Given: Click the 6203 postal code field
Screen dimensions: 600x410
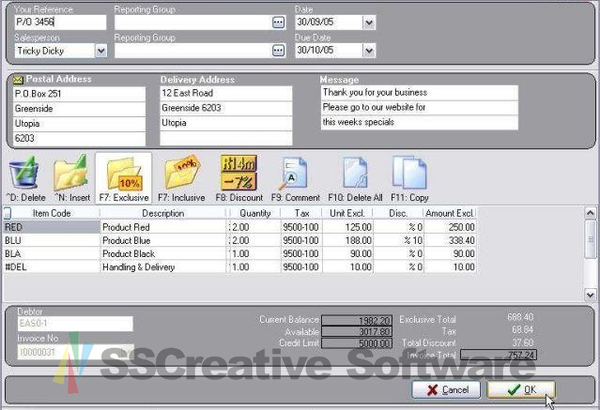Looking at the screenshot, I should coord(79,138).
